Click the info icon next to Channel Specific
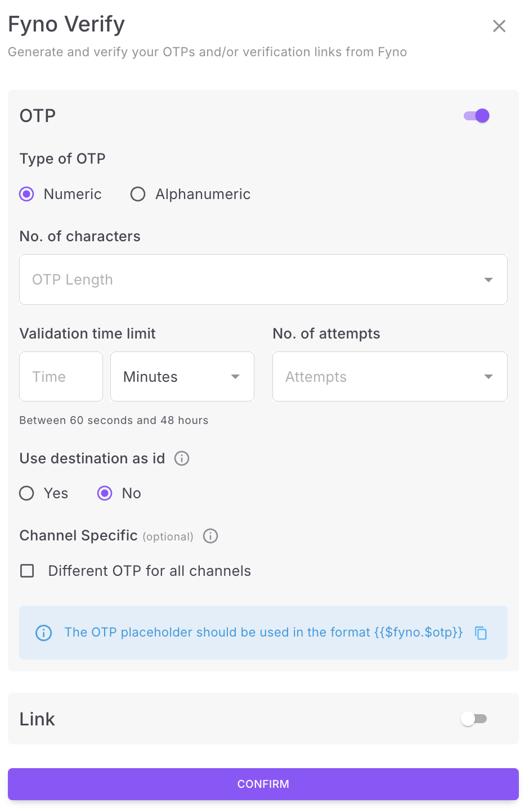This screenshot has height=812, width=529. (210, 536)
